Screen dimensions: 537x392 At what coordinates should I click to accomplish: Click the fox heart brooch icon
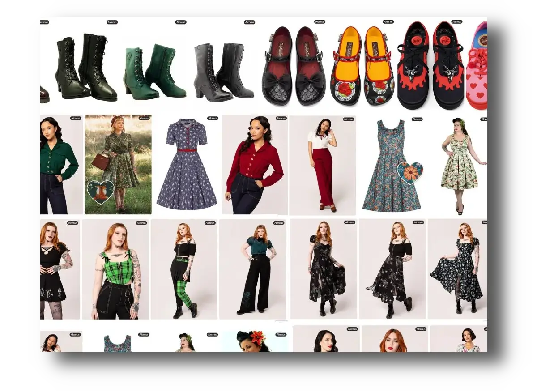pyautogui.click(x=100, y=192)
